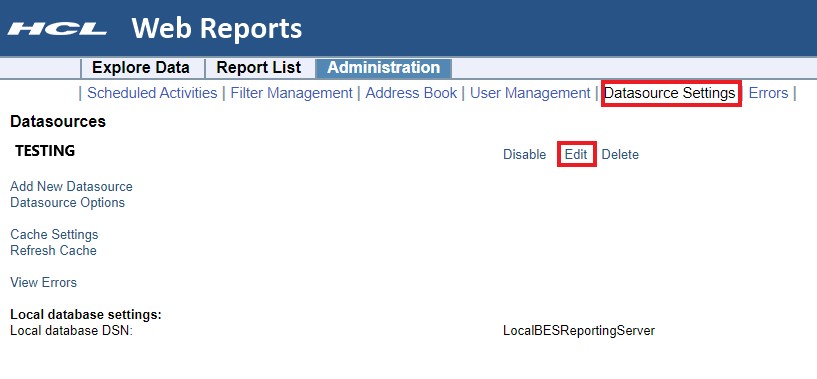Click the HCL logo in the header

[57, 29]
